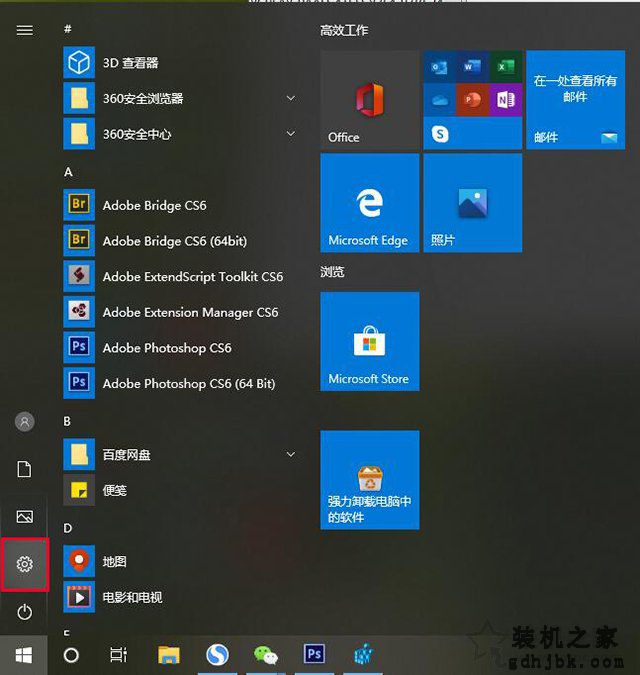
Task: Launch Adobe Bridge CS6
Action: [180, 205]
